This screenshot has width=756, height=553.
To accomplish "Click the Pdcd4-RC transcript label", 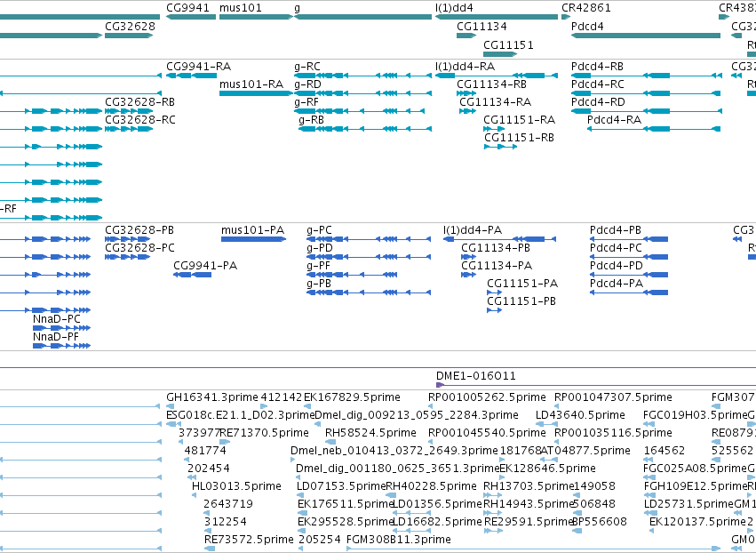I will coord(598,84).
